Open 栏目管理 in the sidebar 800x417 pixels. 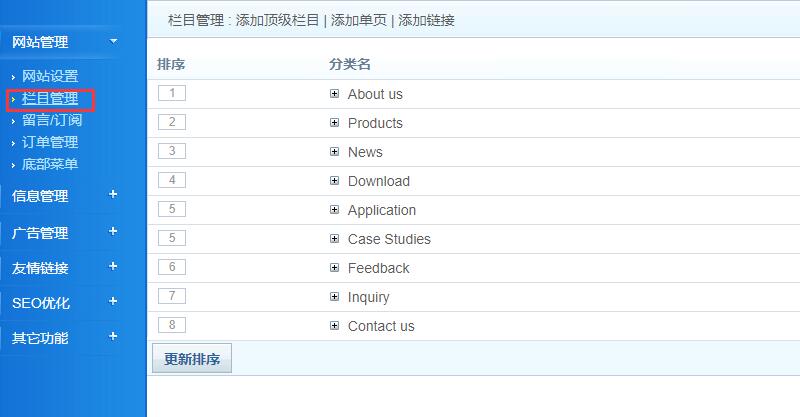pos(50,98)
